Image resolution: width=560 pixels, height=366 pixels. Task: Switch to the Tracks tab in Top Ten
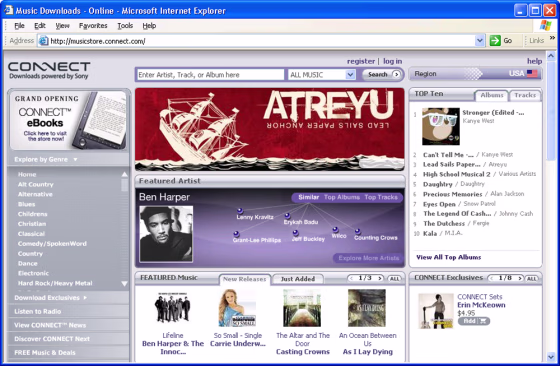click(x=525, y=95)
